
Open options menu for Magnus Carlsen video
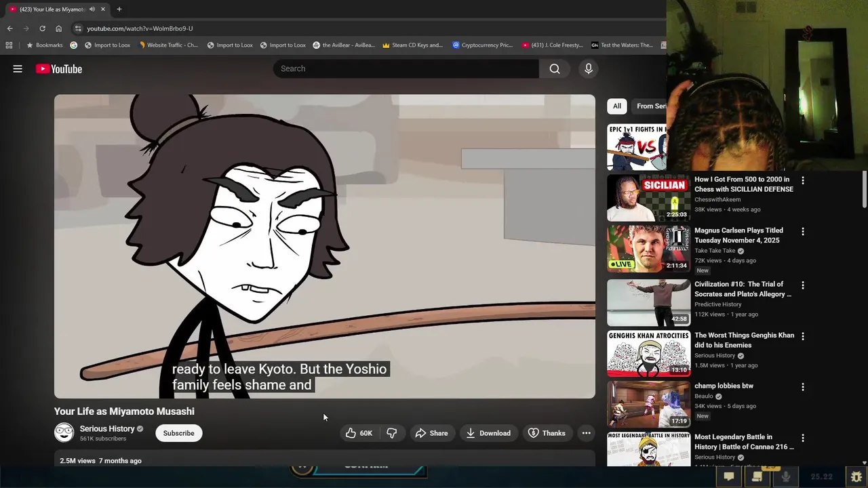point(803,231)
